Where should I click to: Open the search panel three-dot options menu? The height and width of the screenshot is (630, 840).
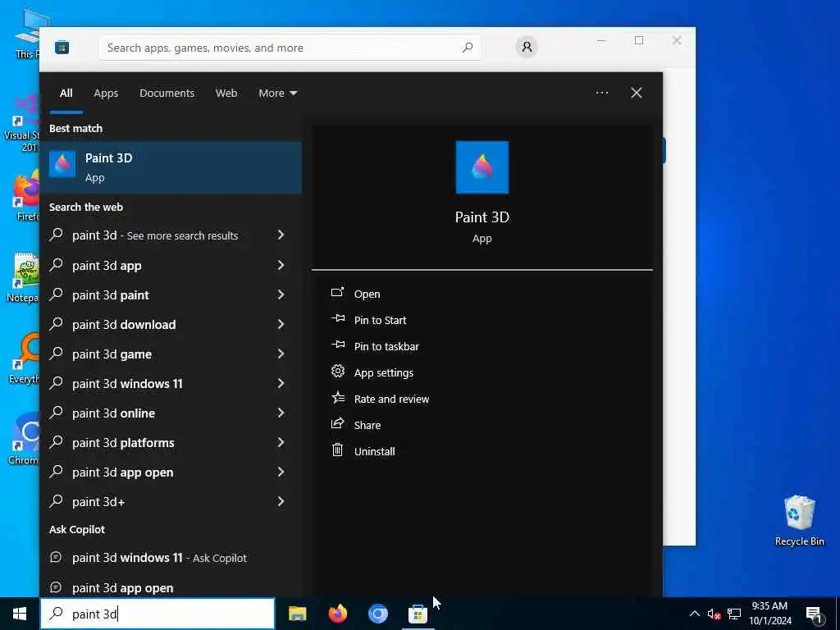601,93
